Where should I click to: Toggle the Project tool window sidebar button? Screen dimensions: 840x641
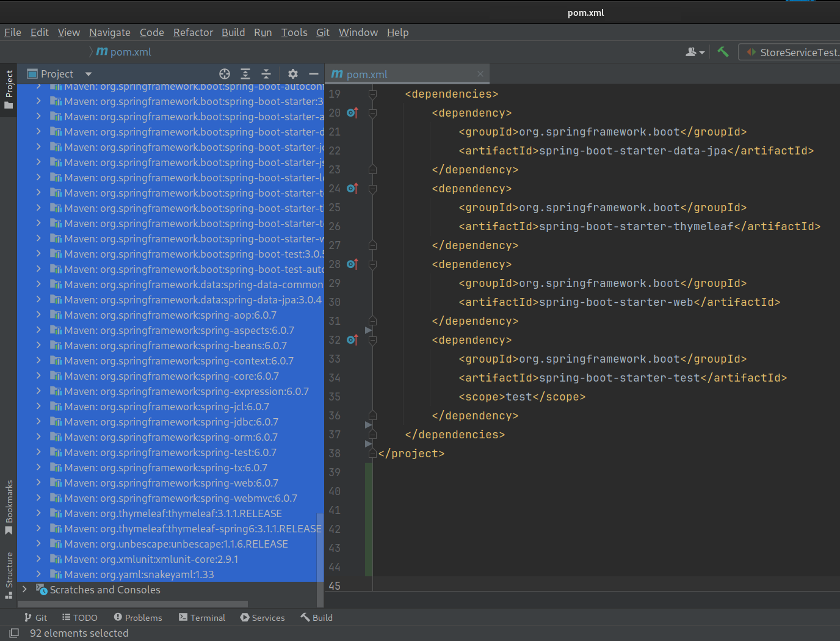coord(9,89)
